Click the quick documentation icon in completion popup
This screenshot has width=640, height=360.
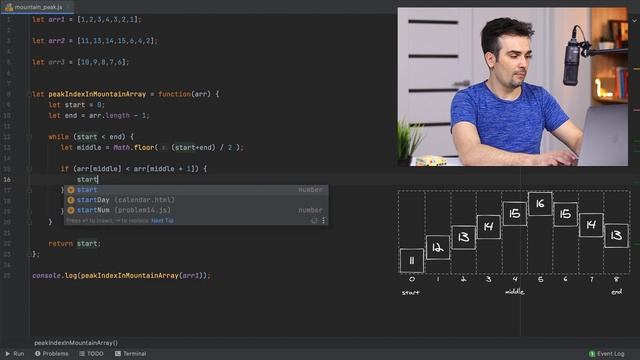point(314,220)
